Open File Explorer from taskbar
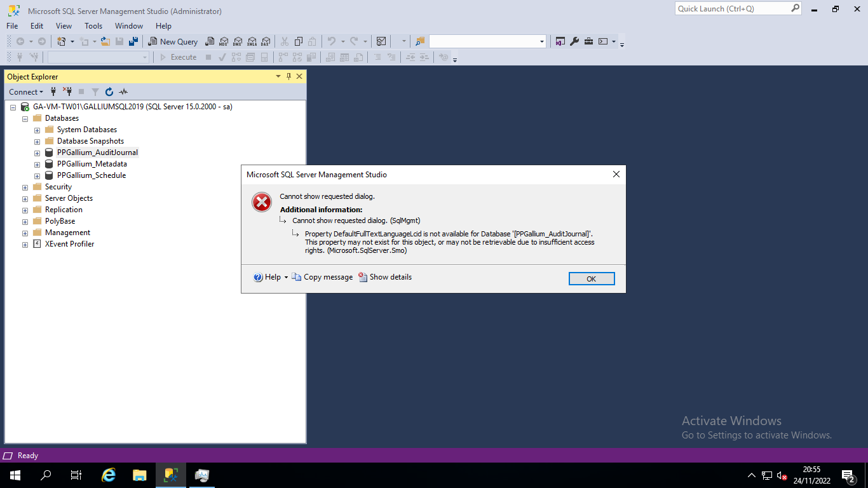The height and width of the screenshot is (488, 868). 140,475
